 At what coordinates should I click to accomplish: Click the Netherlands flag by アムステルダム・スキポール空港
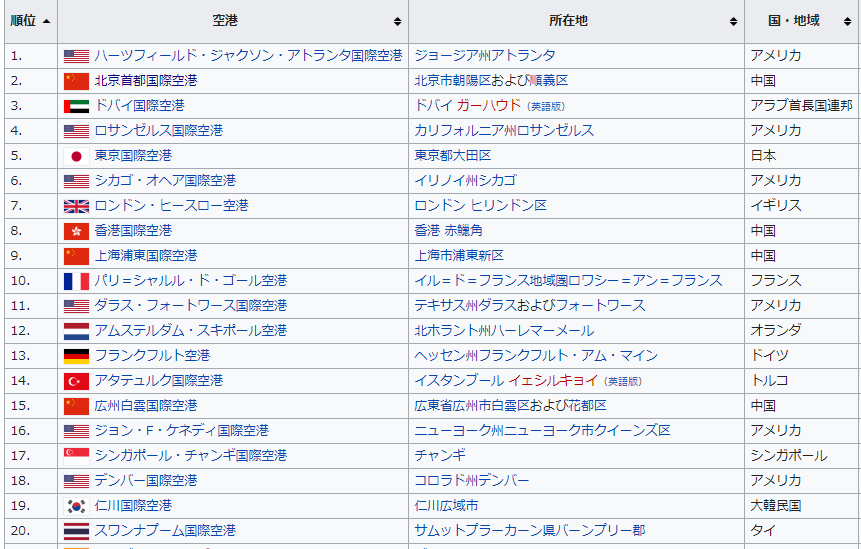click(x=76, y=331)
